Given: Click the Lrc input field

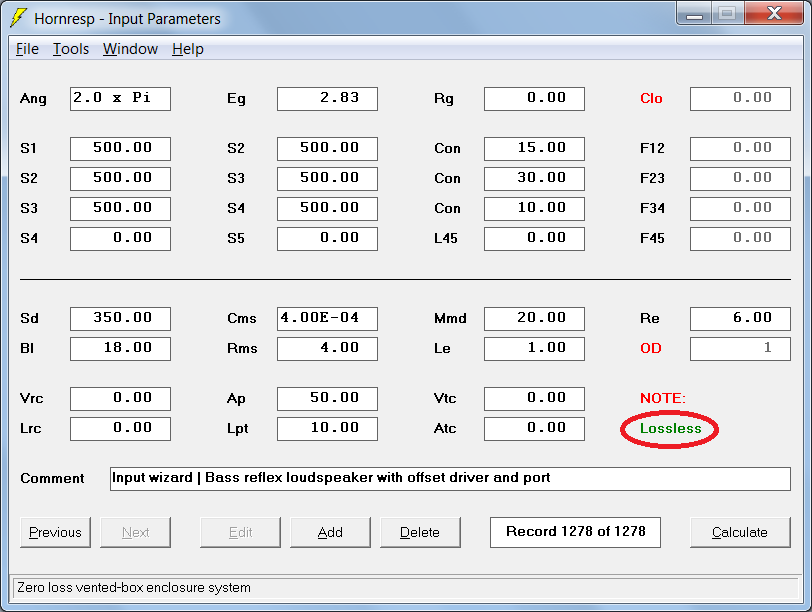Looking at the screenshot, I should pyautogui.click(x=120, y=429).
